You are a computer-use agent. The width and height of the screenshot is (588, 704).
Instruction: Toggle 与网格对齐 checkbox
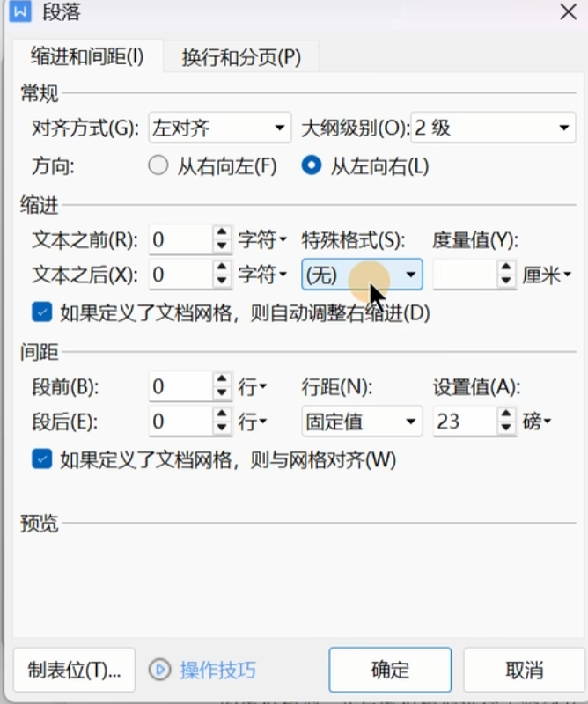[x=41, y=459]
